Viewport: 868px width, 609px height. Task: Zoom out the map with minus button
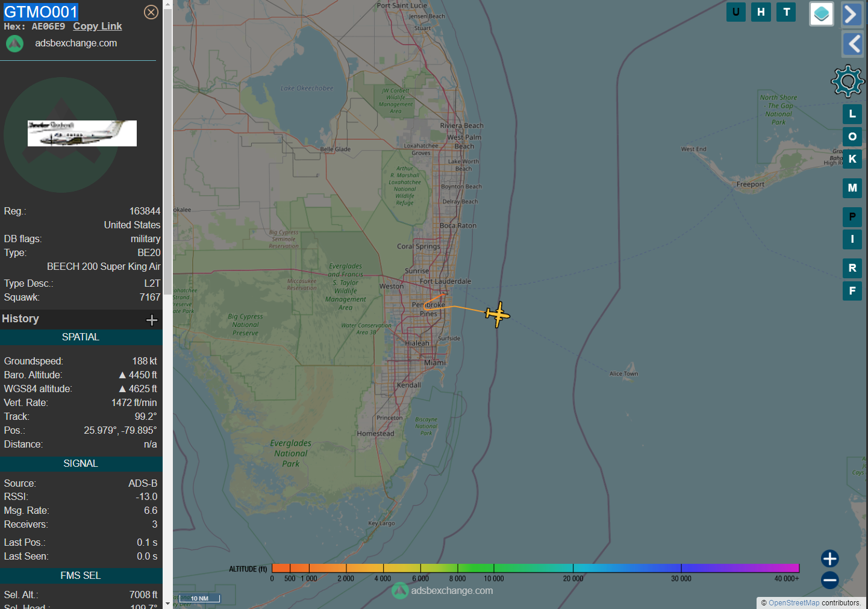pos(829,580)
